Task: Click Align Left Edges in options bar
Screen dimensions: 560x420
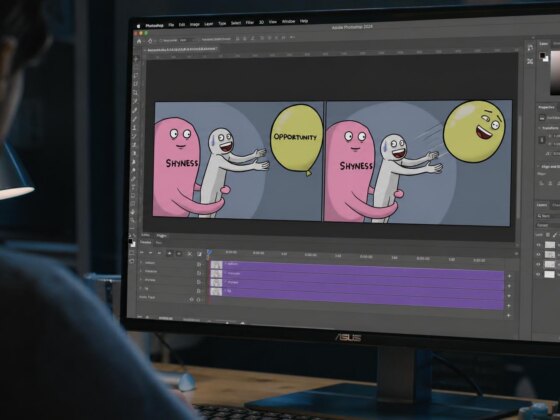Action: [237, 38]
